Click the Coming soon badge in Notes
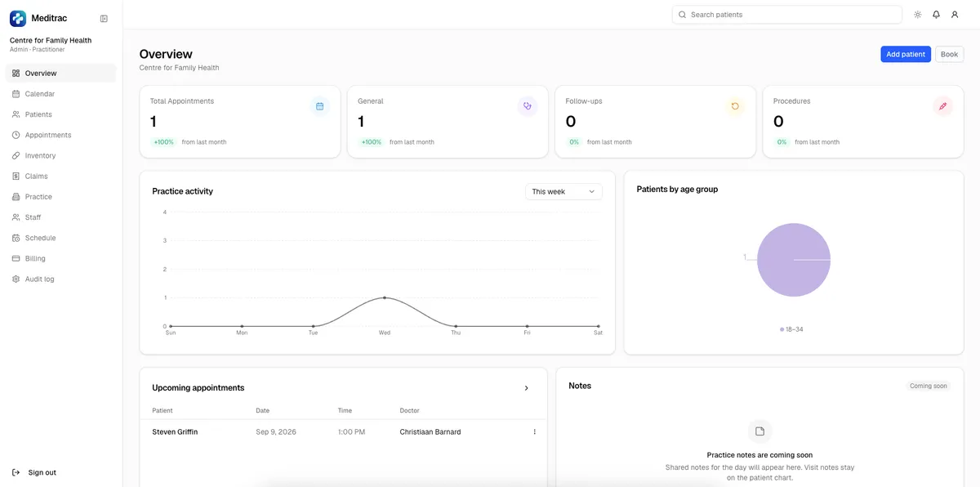Viewport: 980px width, 487px height. (x=929, y=386)
